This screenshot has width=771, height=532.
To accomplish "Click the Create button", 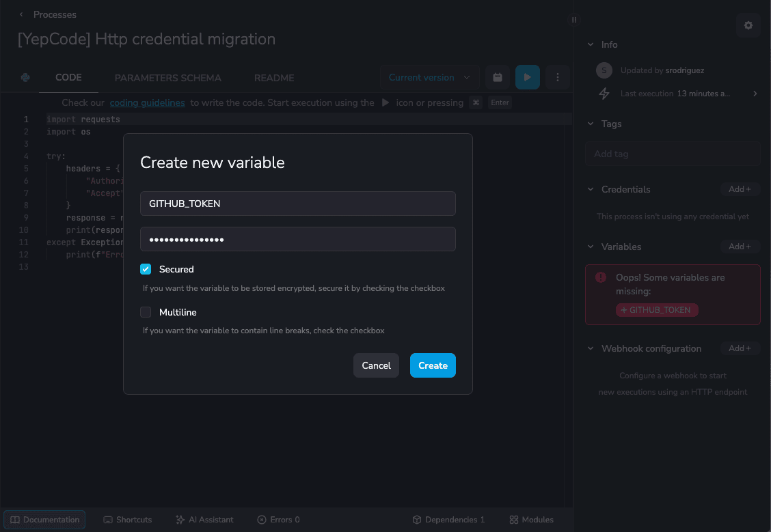I will [433, 365].
